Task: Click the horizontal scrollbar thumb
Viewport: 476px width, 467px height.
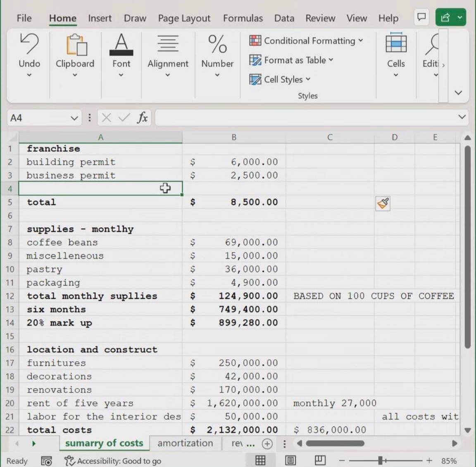Action: click(x=335, y=443)
